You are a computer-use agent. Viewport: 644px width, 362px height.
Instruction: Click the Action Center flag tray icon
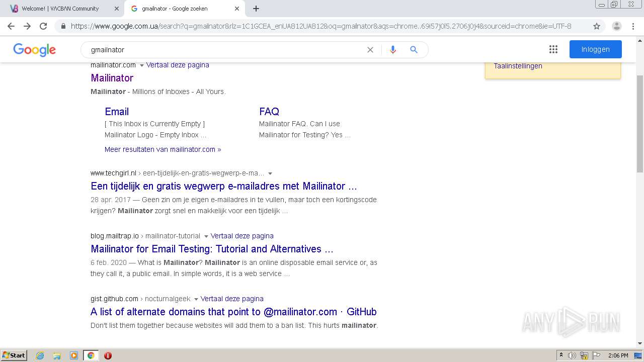[596, 355]
